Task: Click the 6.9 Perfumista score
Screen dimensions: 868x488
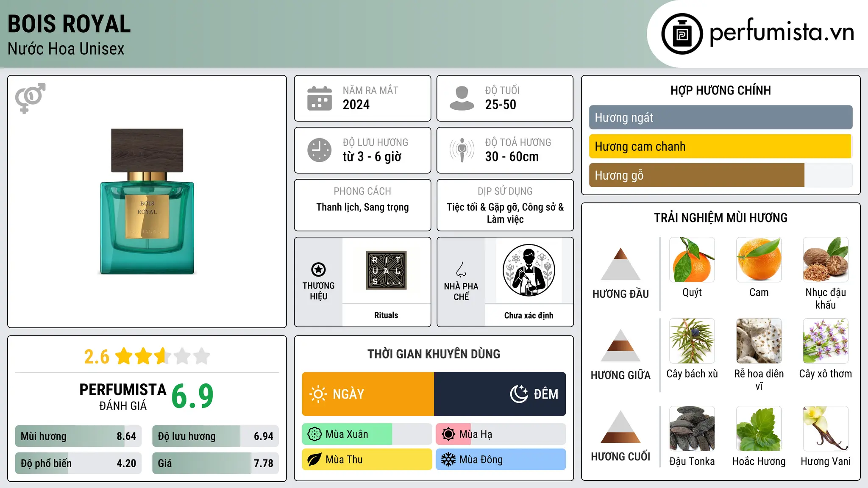Action: pyautogui.click(x=192, y=396)
